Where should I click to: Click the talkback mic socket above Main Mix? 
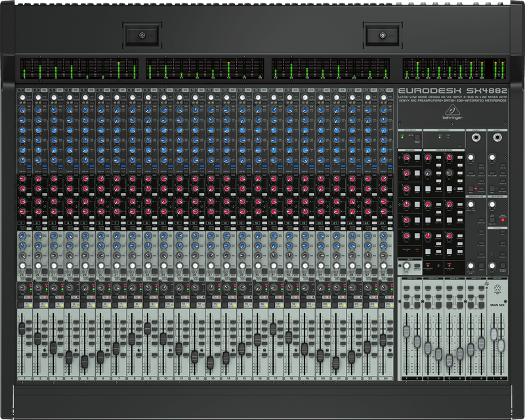coord(496,289)
